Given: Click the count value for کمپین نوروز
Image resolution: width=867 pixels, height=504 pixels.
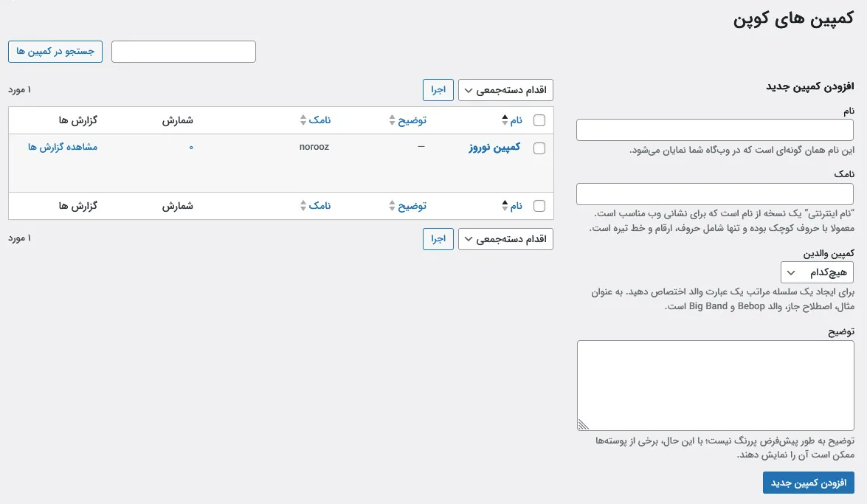Looking at the screenshot, I should [x=191, y=147].
